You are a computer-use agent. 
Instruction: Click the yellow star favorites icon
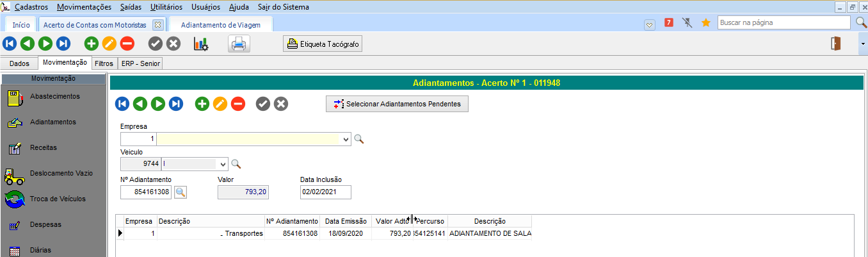(706, 23)
